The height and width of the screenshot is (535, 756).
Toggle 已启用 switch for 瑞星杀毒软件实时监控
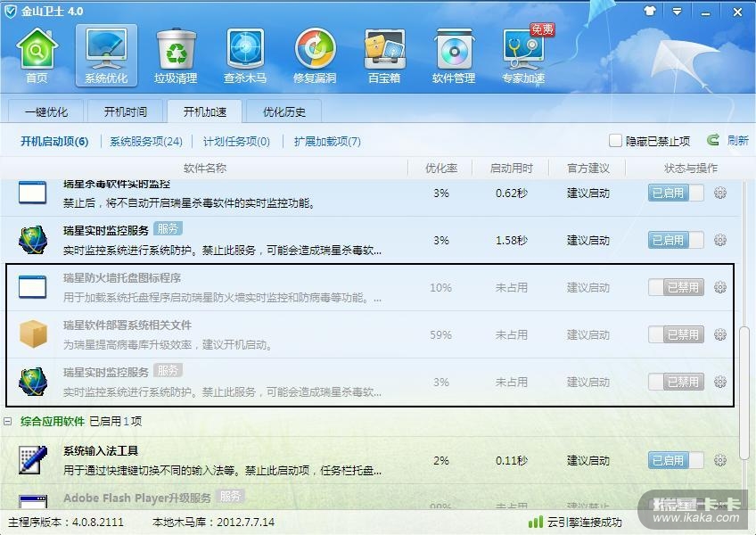[x=676, y=193]
